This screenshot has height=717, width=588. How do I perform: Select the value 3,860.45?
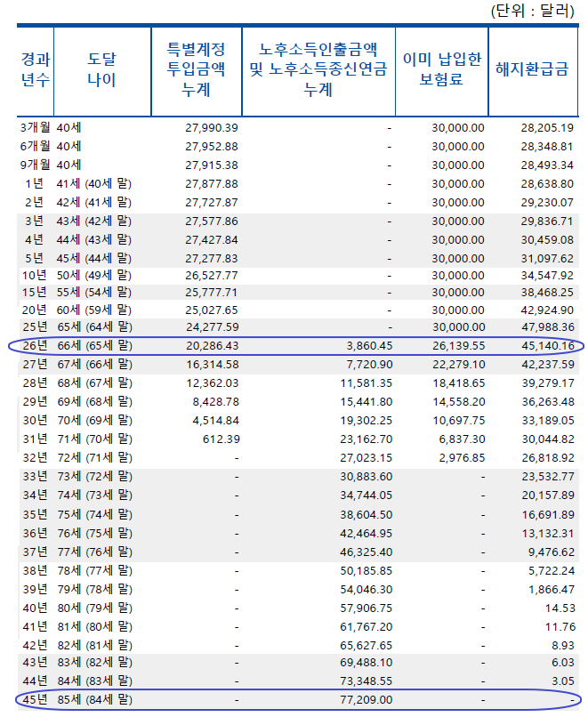(369, 346)
